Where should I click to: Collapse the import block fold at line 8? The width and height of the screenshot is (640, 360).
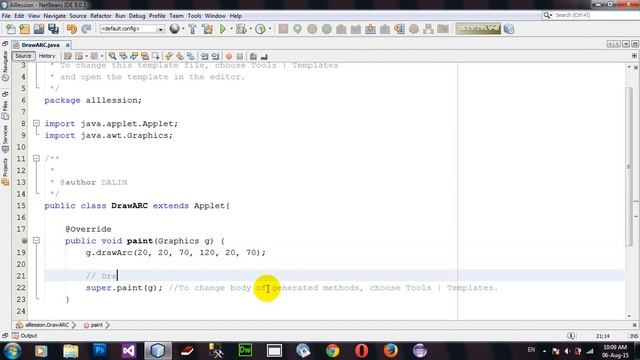[36, 123]
